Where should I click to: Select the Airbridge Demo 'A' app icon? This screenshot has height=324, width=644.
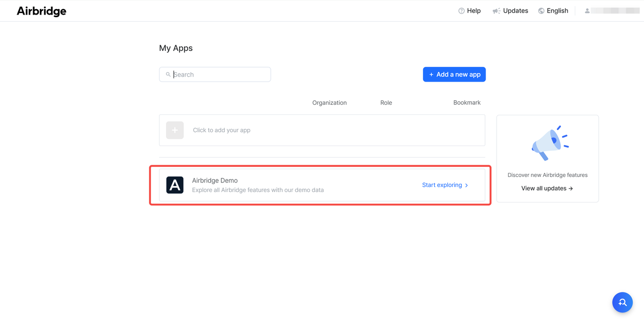[x=175, y=185]
